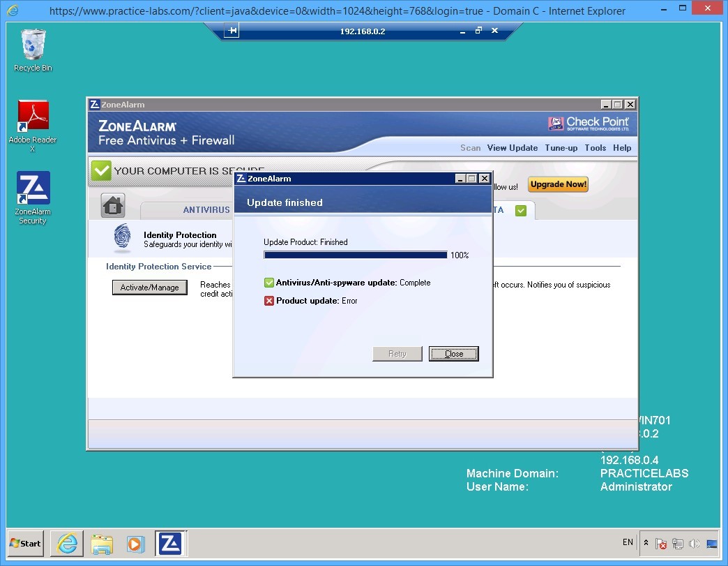Expand hidden tray icons with the chevron

646,543
